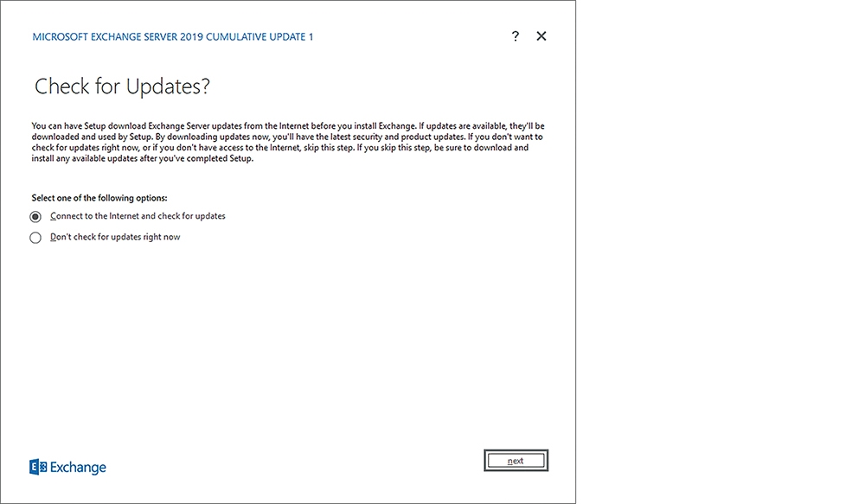Click the Microsoft Exchange Server 2019 title text
This screenshot has width=865, height=504.
tap(173, 37)
